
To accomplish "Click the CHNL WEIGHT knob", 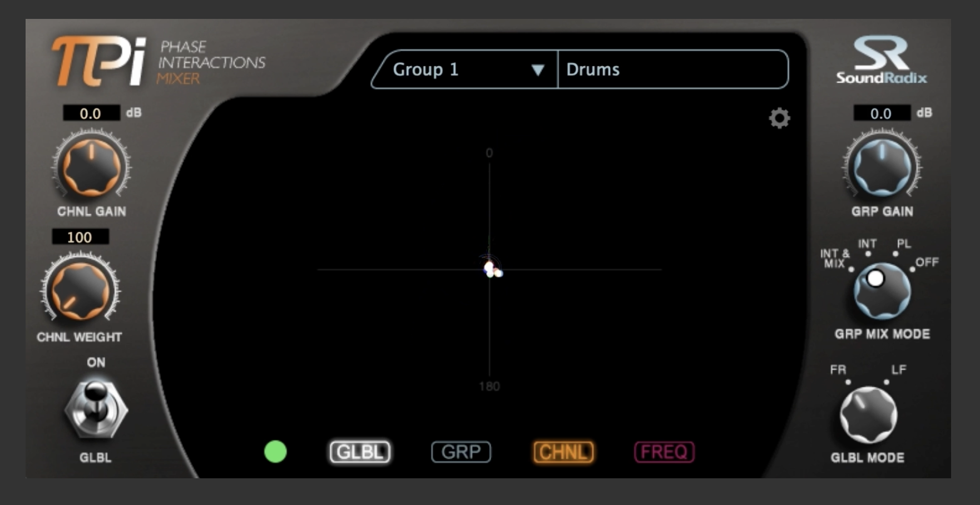I will coord(81,290).
